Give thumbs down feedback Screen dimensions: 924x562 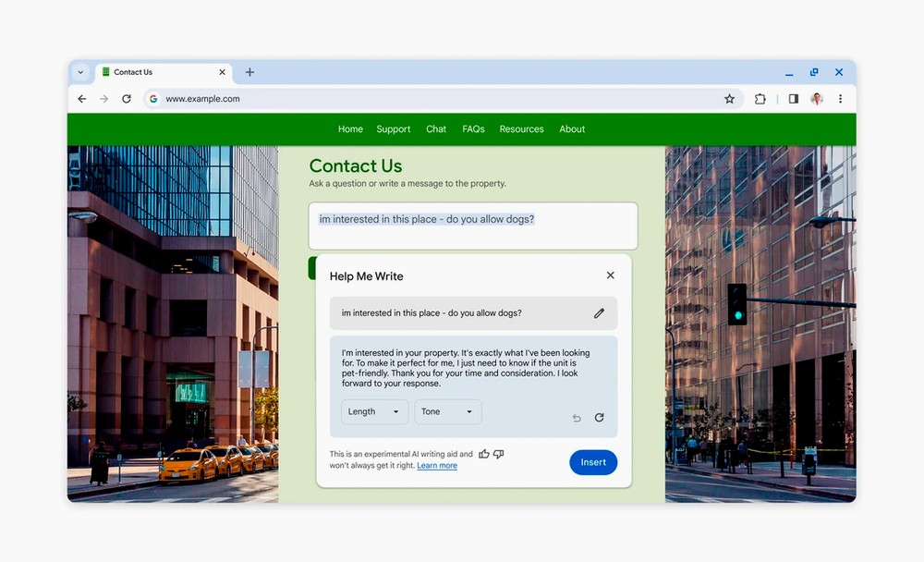pos(499,454)
